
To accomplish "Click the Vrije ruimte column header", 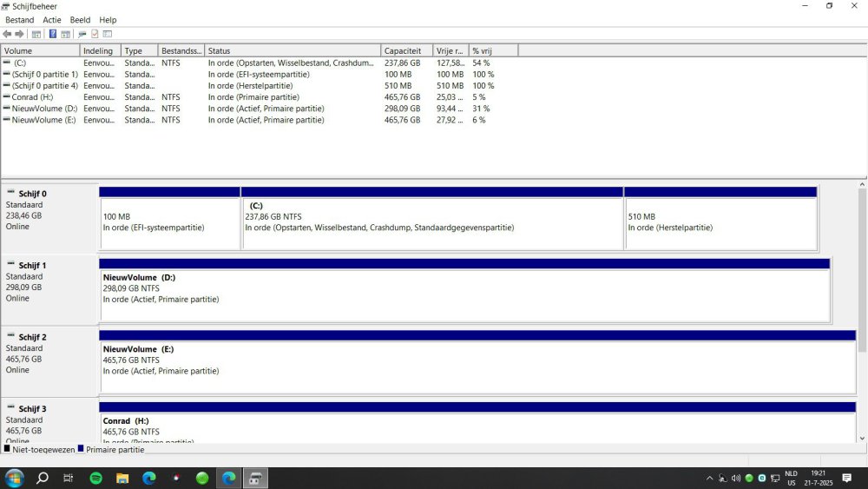I will tap(450, 50).
